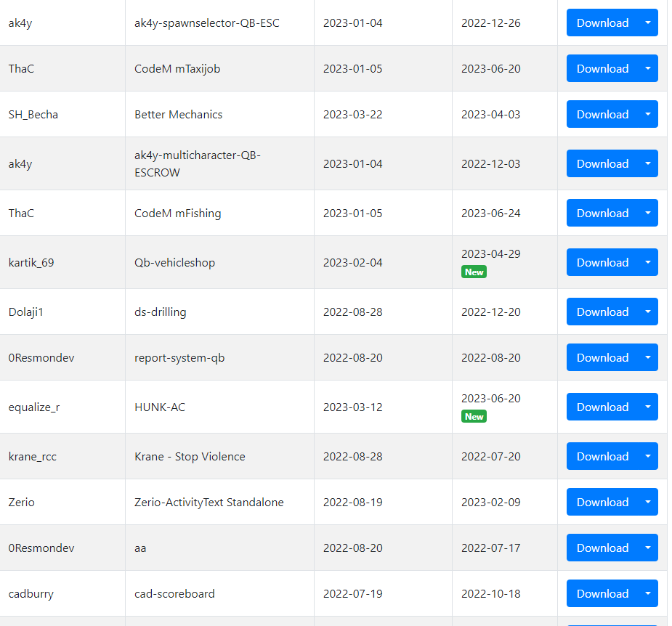
Task: Select date 2022-07-19 in cad-scoreboard row
Action: (x=352, y=594)
